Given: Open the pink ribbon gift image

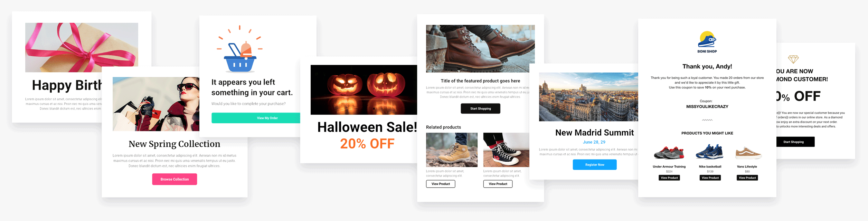Looking at the screenshot, I should pyautogui.click(x=82, y=47).
